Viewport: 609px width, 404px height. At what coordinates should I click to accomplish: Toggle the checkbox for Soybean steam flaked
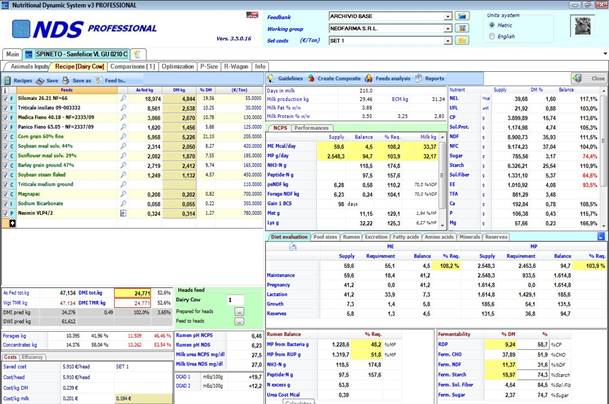[5, 175]
